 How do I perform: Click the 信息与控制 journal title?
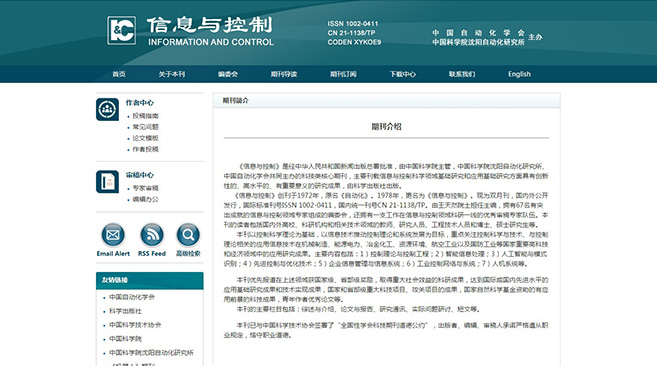(210, 25)
